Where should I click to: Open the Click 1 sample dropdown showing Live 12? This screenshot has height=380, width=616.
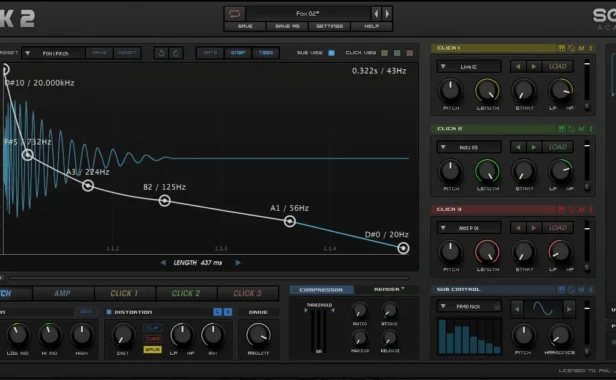(469, 67)
